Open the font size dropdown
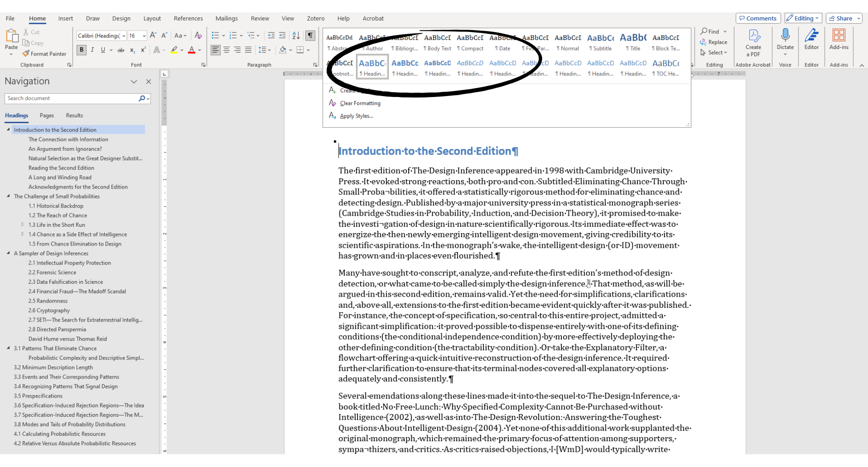The width and height of the screenshot is (868, 467). click(144, 36)
